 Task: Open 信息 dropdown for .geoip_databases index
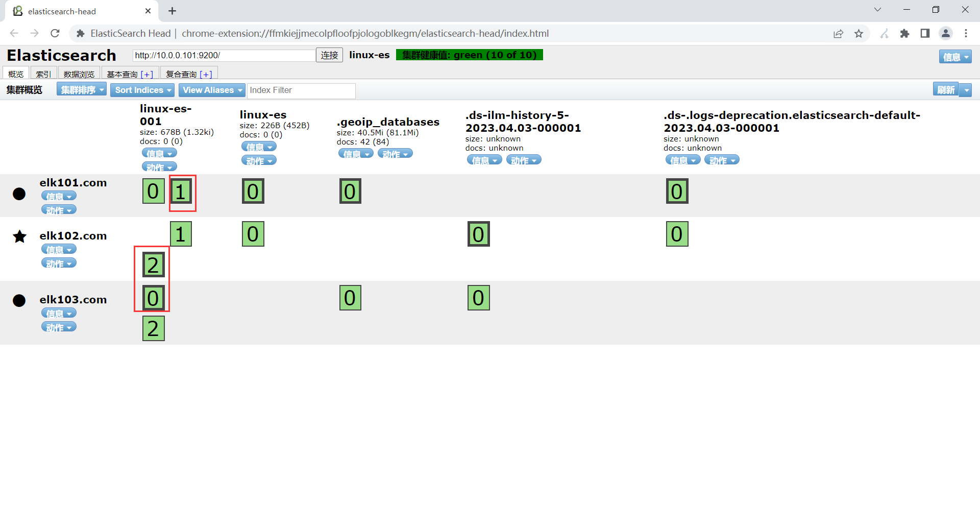click(x=356, y=154)
